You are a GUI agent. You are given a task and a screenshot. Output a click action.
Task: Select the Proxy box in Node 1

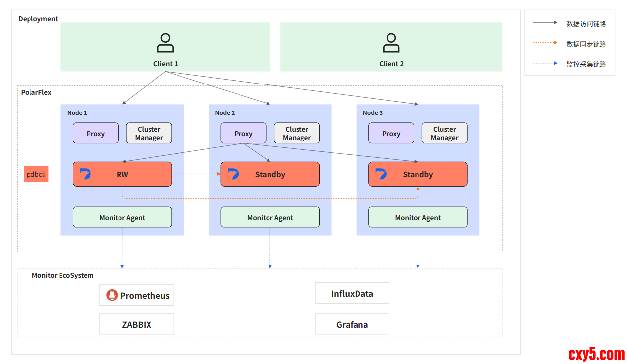pos(95,133)
